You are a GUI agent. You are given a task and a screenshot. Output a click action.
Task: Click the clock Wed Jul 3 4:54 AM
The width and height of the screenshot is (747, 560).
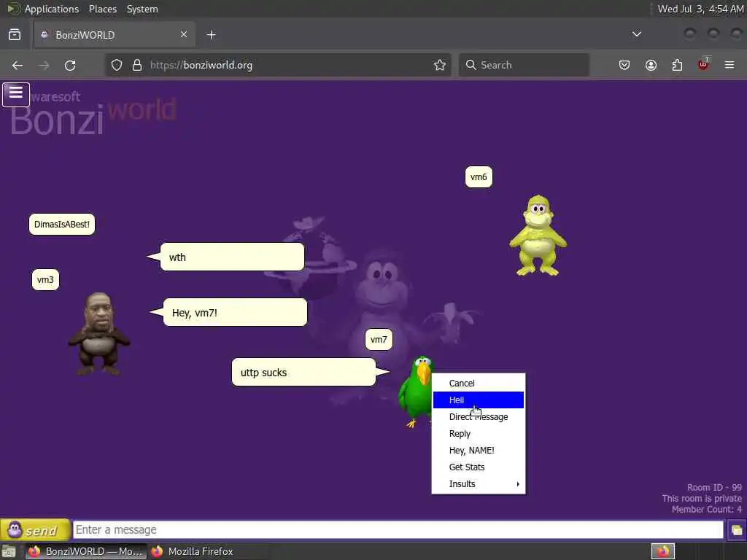(700, 9)
